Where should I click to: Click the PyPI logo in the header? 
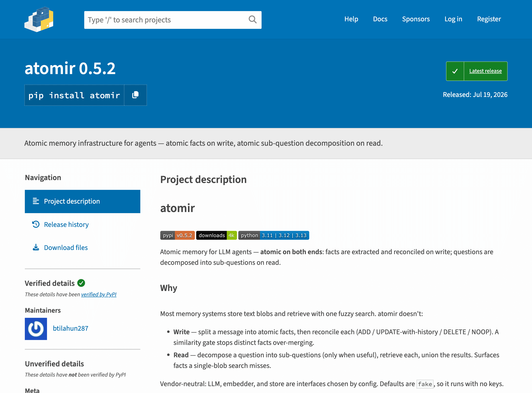(x=39, y=19)
